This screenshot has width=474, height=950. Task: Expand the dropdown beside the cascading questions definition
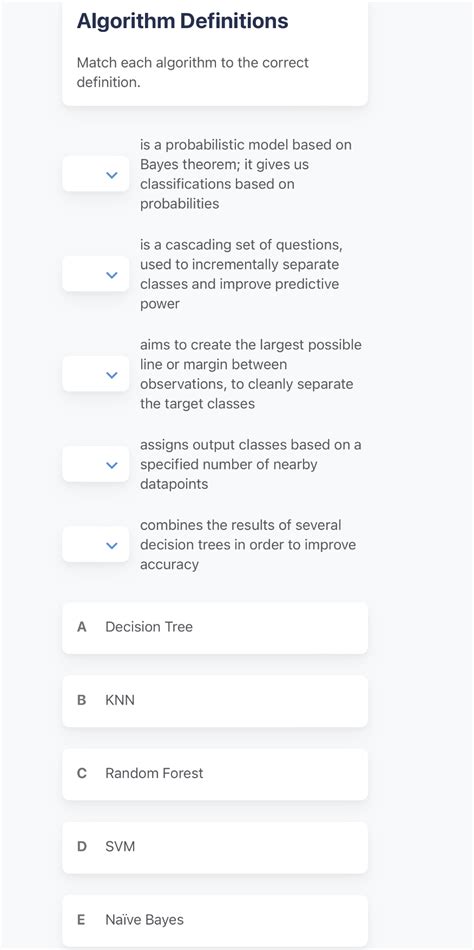[96, 274]
